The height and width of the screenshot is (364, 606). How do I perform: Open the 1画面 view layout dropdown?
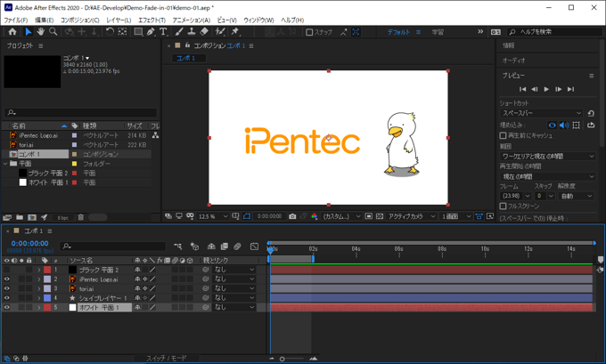click(x=456, y=216)
